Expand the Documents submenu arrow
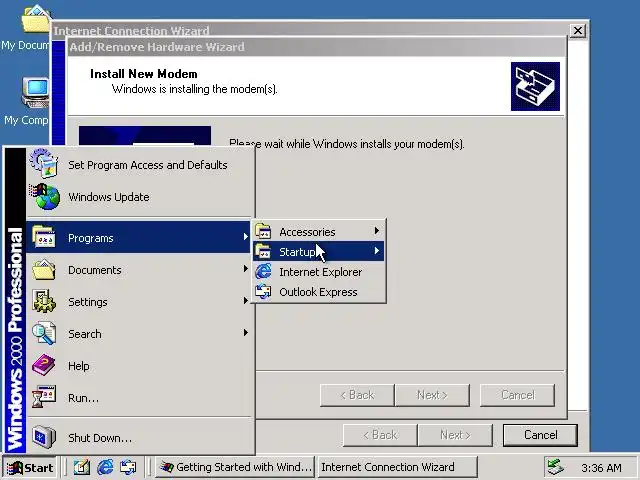Viewport: 640px width, 480px height. pyautogui.click(x=245, y=269)
